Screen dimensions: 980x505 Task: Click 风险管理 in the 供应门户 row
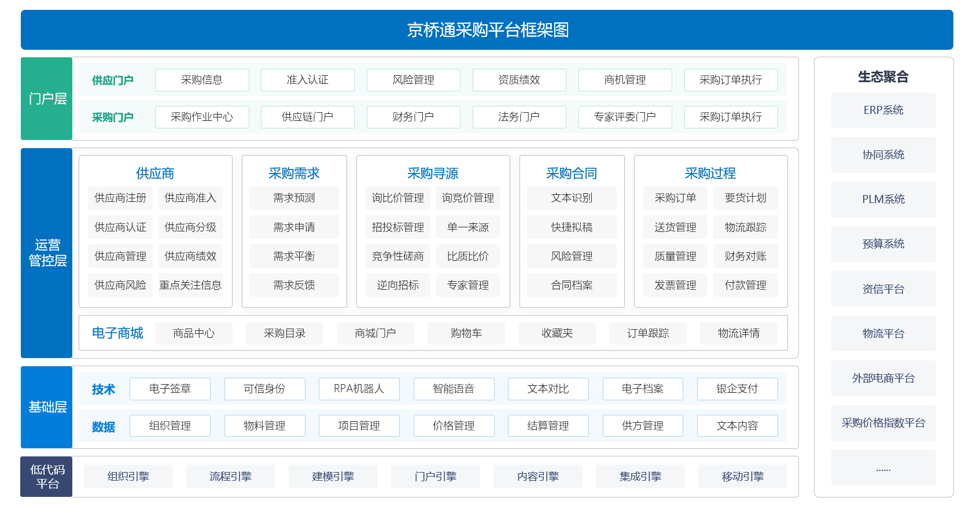[414, 80]
